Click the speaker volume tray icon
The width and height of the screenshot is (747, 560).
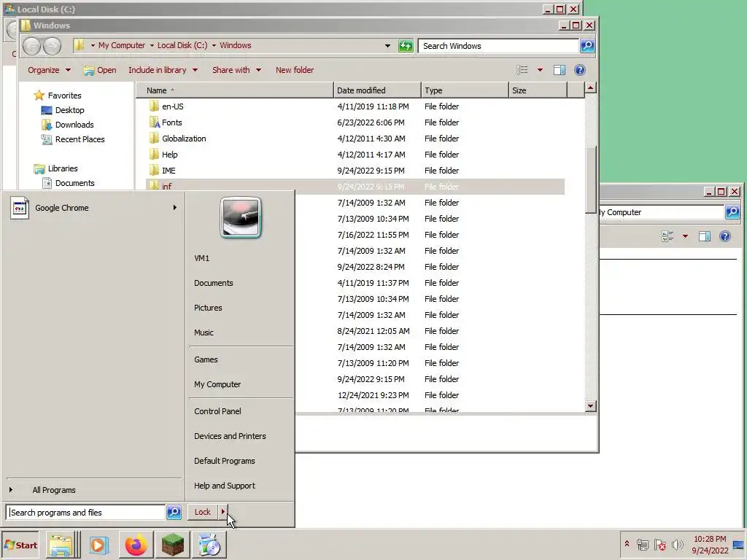(678, 544)
